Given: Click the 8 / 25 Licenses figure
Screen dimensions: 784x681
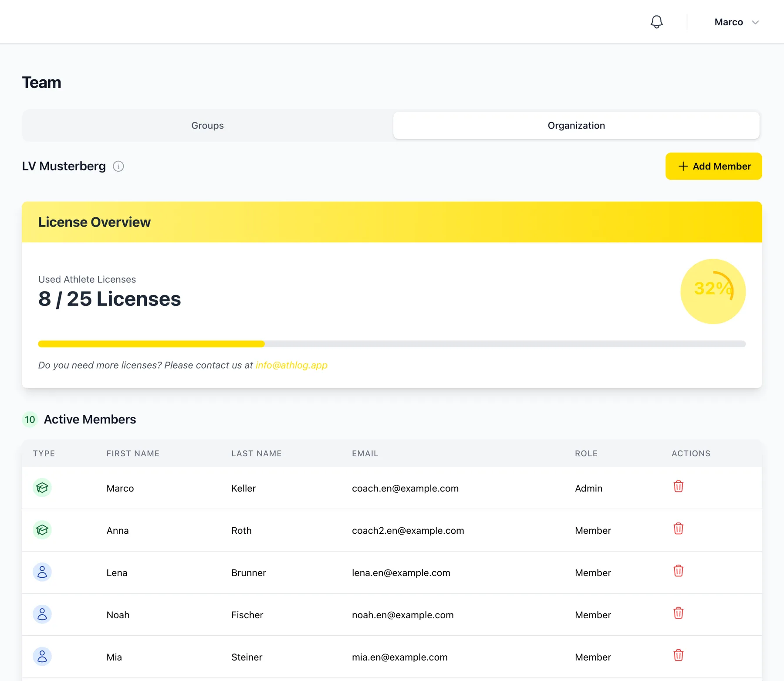Looking at the screenshot, I should click(x=110, y=299).
